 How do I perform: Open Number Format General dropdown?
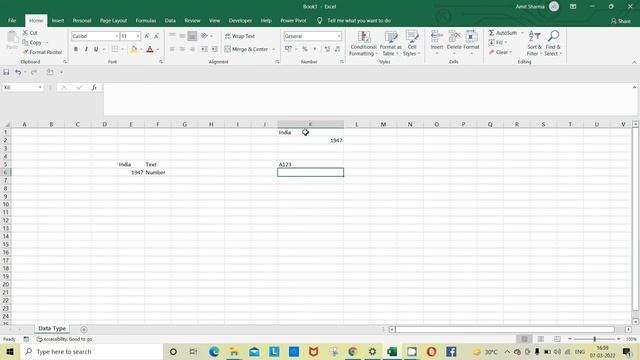pyautogui.click(x=339, y=36)
